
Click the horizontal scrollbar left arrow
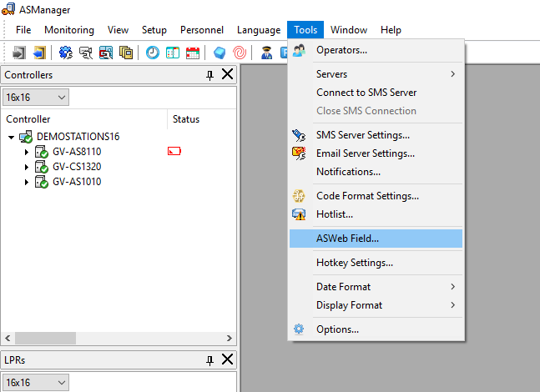(x=8, y=339)
